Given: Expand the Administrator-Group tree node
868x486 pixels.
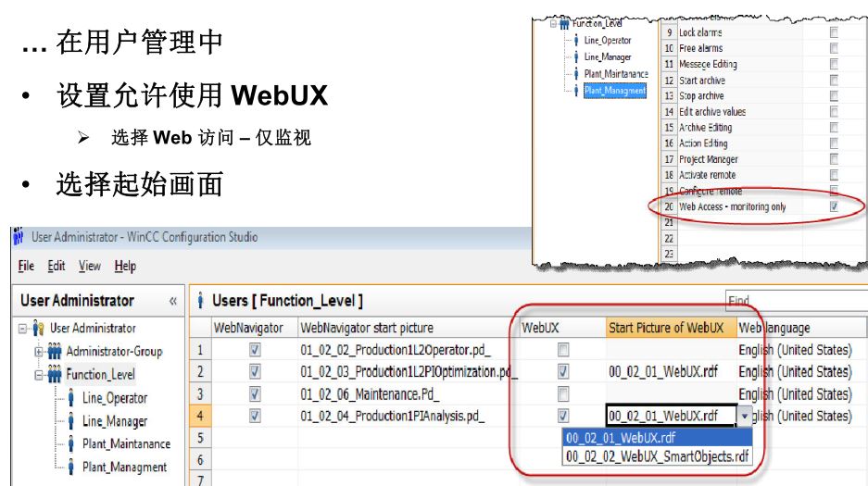Looking at the screenshot, I should 39,351.
